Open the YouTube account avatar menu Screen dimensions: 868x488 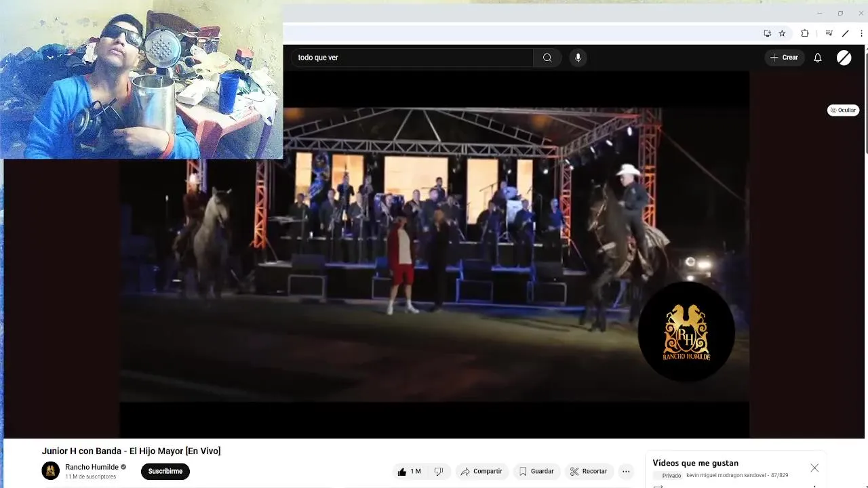(x=844, y=58)
